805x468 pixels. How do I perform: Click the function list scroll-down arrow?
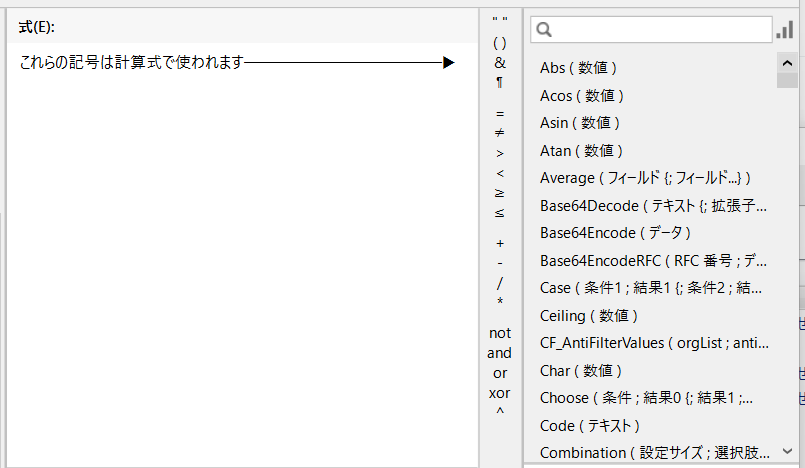787,451
